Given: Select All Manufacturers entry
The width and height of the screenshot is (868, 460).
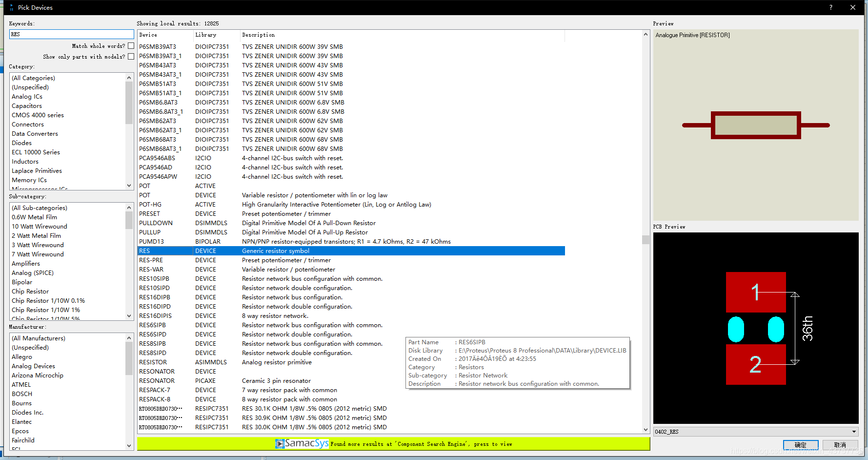Looking at the screenshot, I should tap(39, 338).
